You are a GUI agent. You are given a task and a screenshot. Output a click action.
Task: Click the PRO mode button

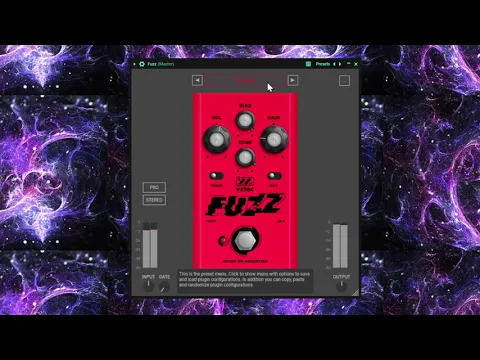coord(154,187)
